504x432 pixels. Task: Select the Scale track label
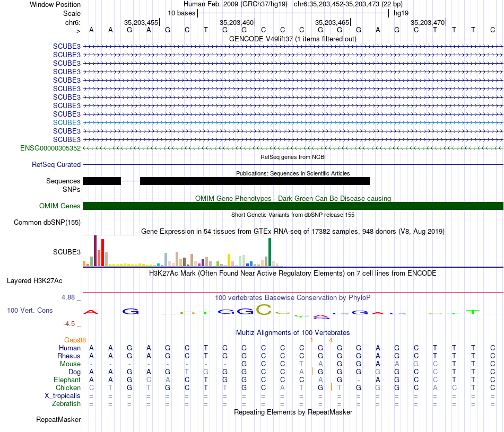click(x=72, y=13)
